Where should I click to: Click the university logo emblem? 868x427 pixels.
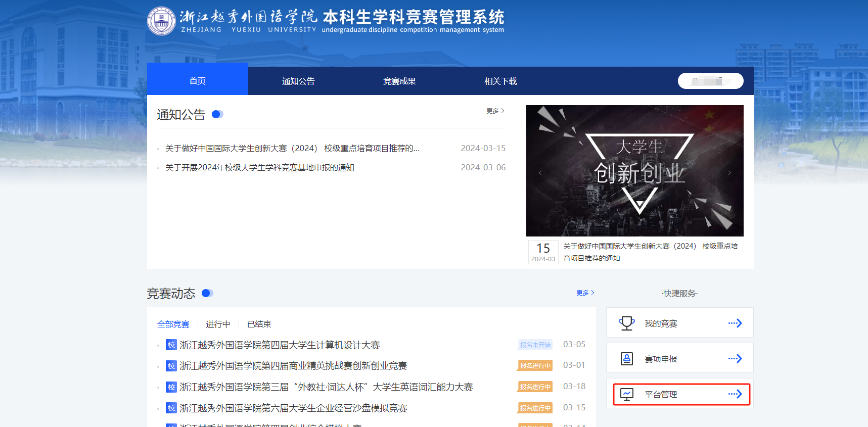(x=161, y=21)
